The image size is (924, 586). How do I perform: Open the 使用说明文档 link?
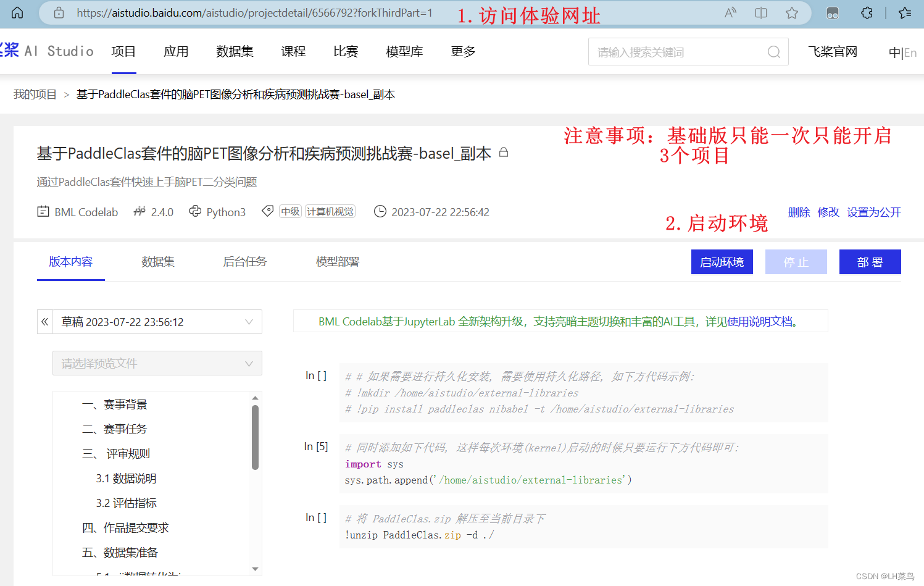(759, 322)
